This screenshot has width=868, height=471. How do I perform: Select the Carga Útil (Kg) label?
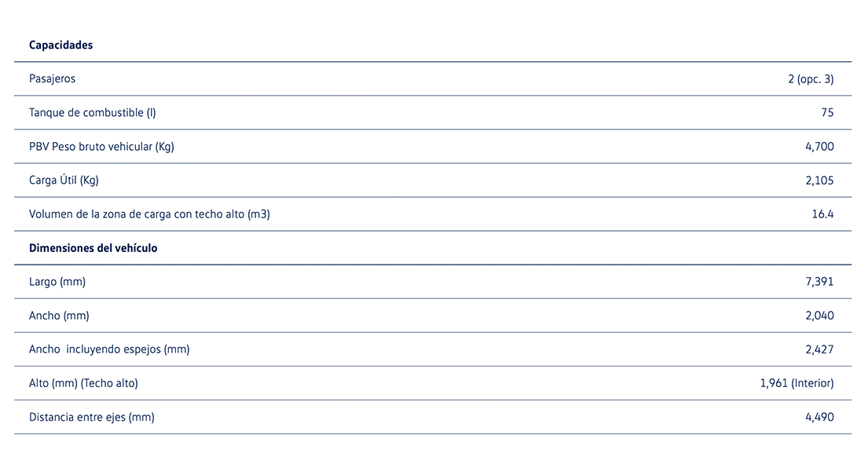pyautogui.click(x=64, y=181)
